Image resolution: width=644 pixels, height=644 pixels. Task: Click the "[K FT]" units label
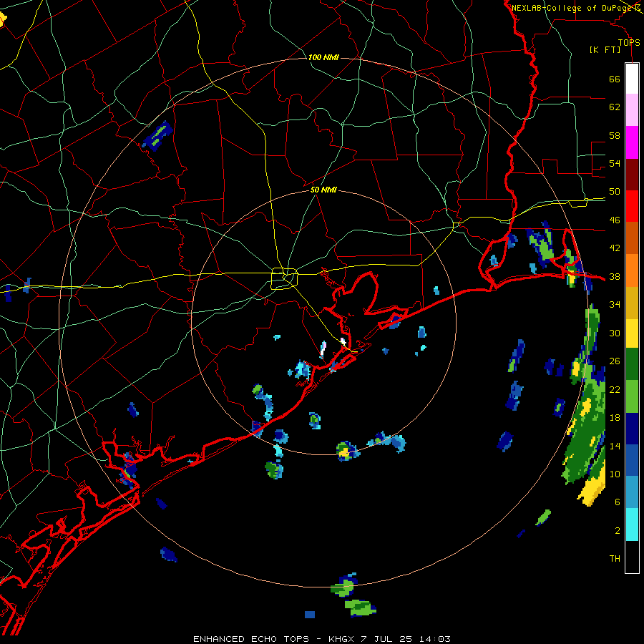(x=605, y=49)
